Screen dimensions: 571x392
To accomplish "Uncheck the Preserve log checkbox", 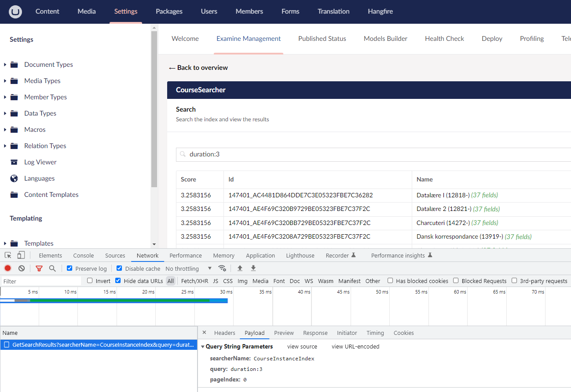I will point(70,268).
